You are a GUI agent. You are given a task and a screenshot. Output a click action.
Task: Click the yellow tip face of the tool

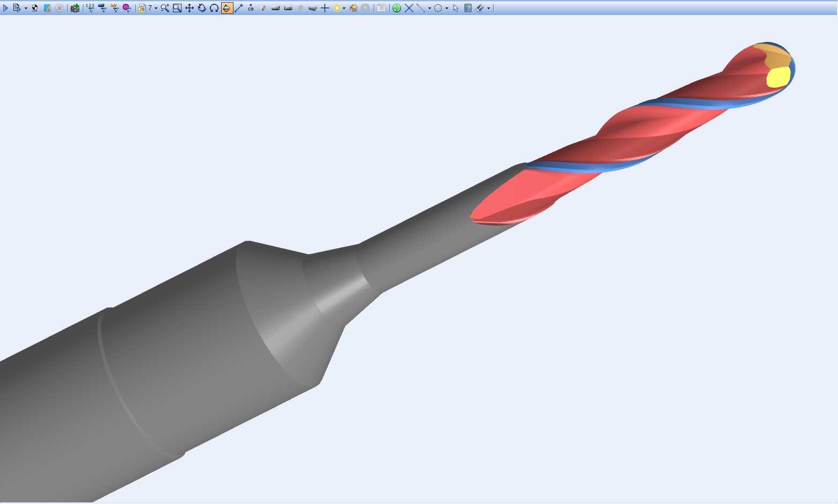(x=778, y=78)
